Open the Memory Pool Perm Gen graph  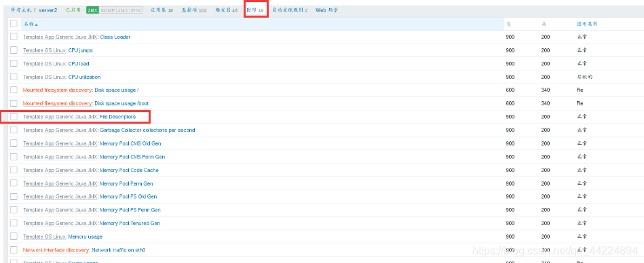pos(126,183)
